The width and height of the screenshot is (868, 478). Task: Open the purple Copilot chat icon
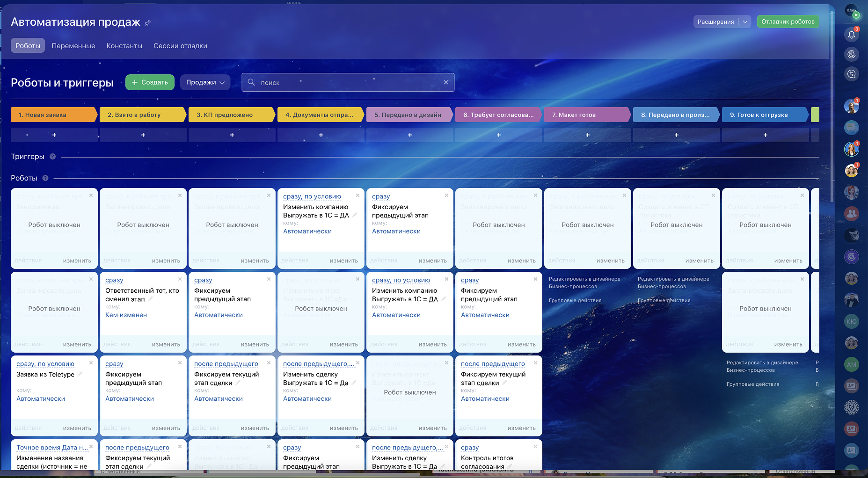(x=852, y=256)
